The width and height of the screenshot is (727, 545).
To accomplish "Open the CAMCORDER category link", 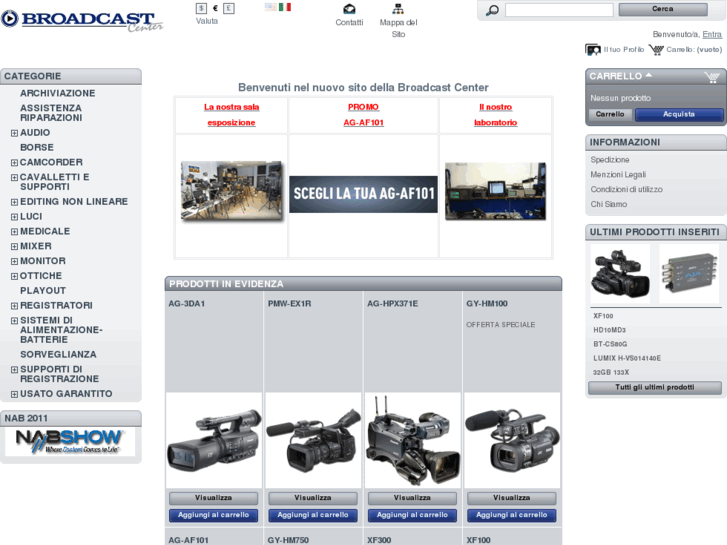I will (x=51, y=162).
